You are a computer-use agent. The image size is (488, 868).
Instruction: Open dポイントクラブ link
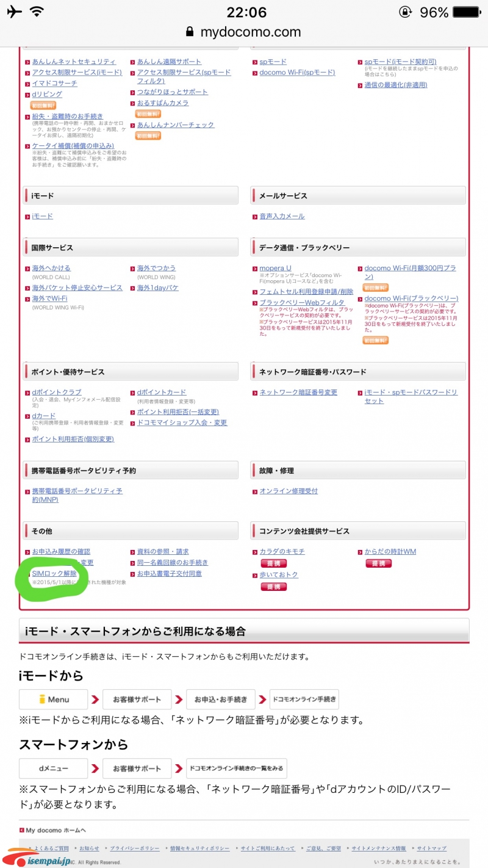56,392
